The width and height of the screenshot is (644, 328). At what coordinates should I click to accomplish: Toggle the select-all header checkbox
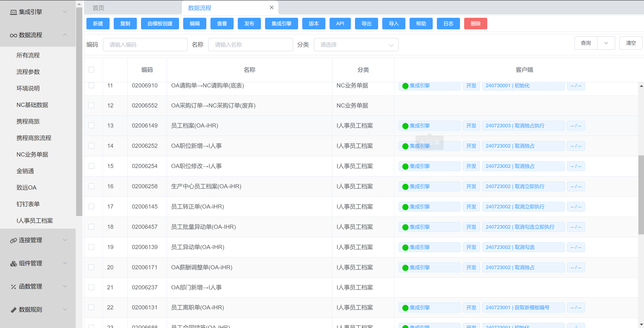coord(92,70)
